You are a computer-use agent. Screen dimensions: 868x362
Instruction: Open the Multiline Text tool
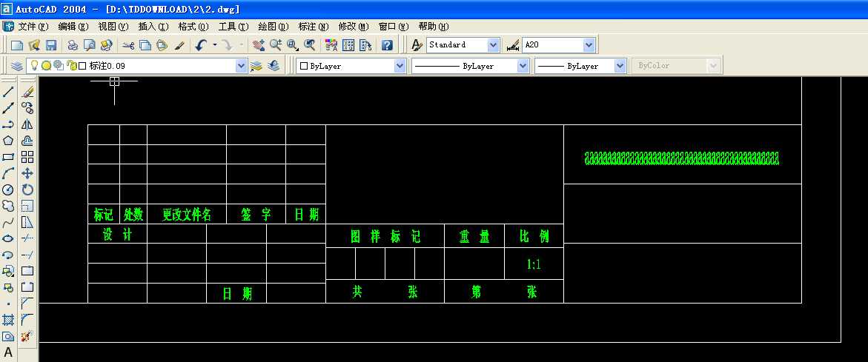8,352
